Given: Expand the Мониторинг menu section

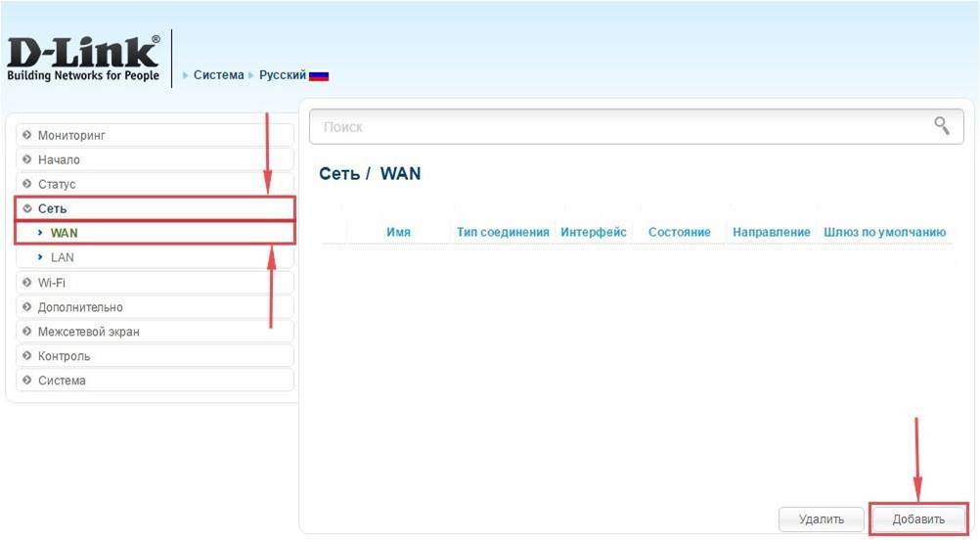Looking at the screenshot, I should click(71, 135).
